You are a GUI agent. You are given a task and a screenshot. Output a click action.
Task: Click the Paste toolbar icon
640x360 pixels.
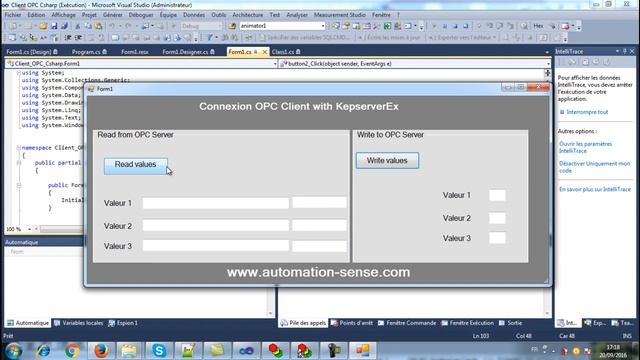98,26
